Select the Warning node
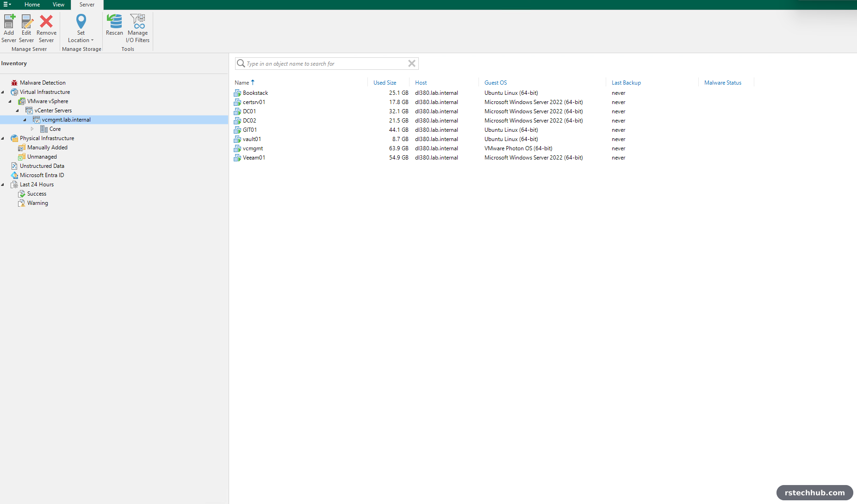The width and height of the screenshot is (857, 504). (x=37, y=203)
